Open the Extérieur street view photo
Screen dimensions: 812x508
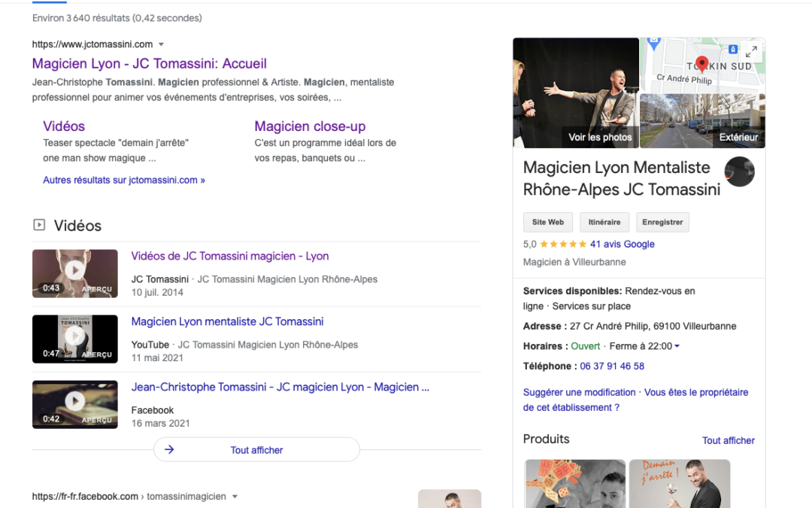point(702,120)
